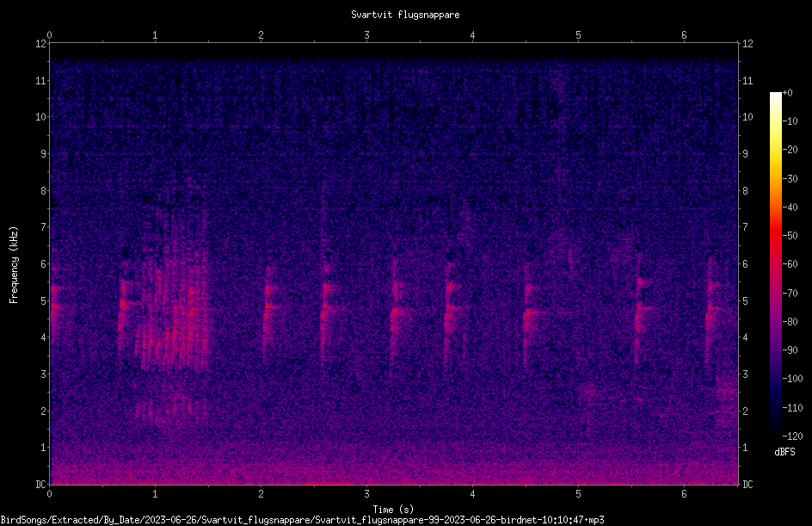Click "6" on the left frequency axis
The image size is (812, 526).
(44, 263)
